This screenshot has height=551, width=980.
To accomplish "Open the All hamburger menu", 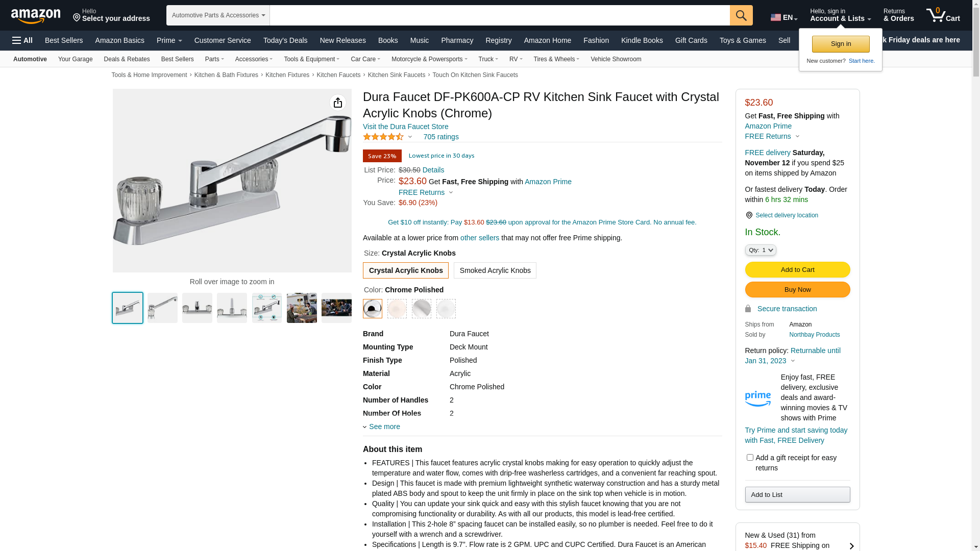I will click(22, 40).
